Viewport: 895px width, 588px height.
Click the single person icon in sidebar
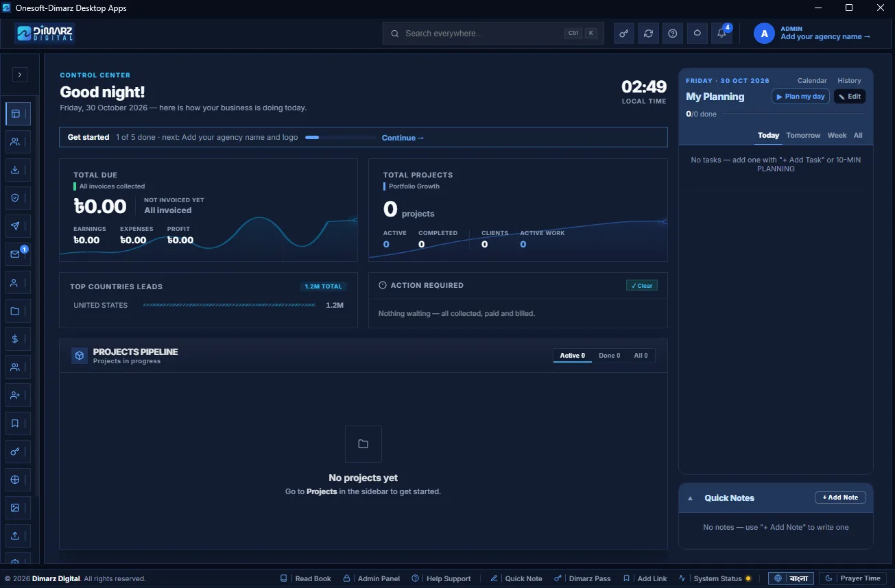(x=18, y=282)
